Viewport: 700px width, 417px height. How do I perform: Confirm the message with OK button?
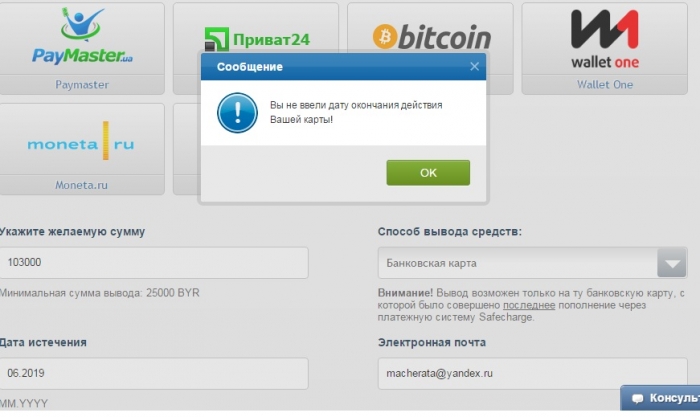[x=428, y=173]
